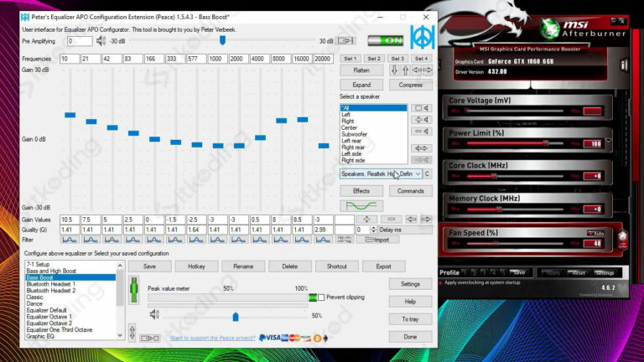Click the Bitcoin donation icon
This screenshot has height=362, width=644.
tap(317, 338)
